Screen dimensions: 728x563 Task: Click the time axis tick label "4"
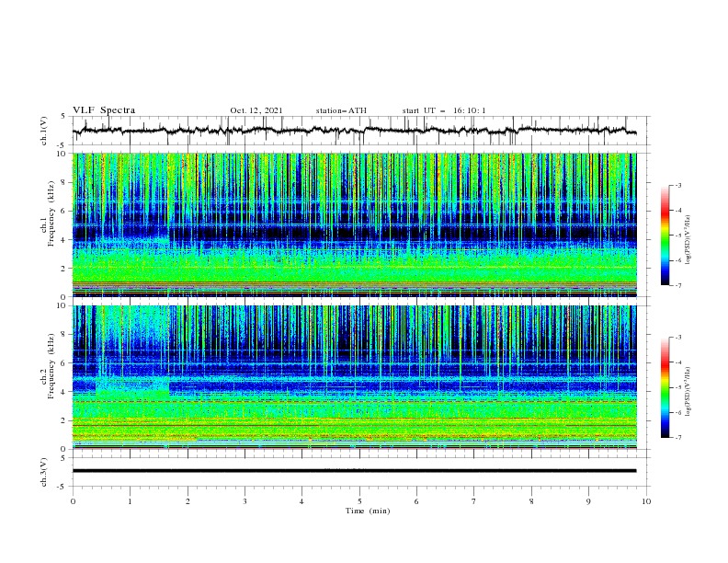pyautogui.click(x=302, y=501)
